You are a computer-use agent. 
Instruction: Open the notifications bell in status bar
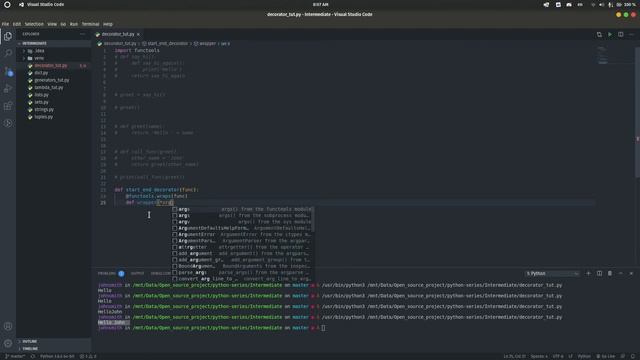pyautogui.click(x=633, y=356)
